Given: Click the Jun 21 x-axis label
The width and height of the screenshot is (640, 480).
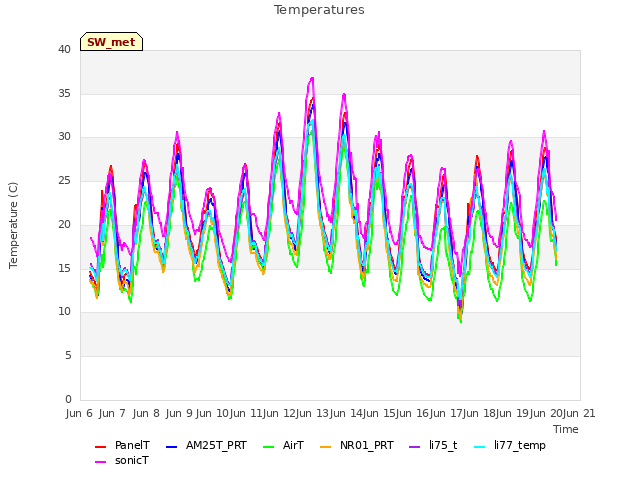Looking at the screenshot, I should (579, 413).
